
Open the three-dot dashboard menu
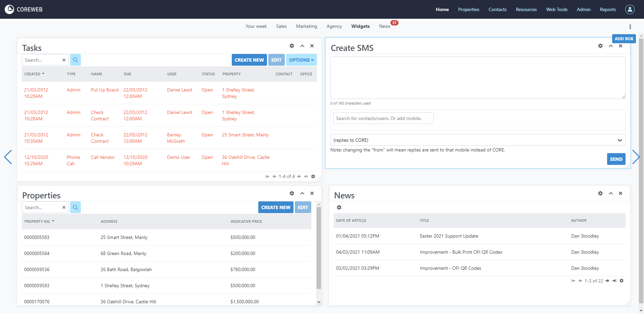click(x=630, y=27)
